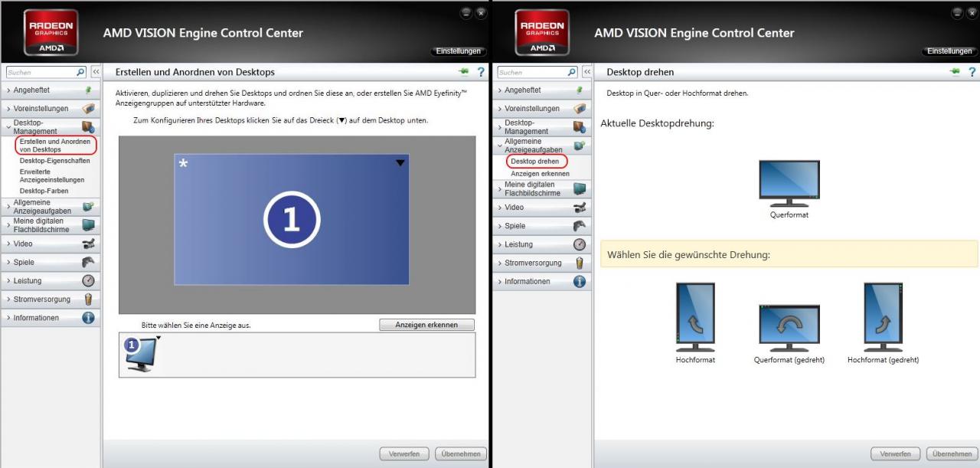This screenshot has height=468, width=980.
Task: Click the Spiele gamepad icon in right window
Action: [580, 226]
